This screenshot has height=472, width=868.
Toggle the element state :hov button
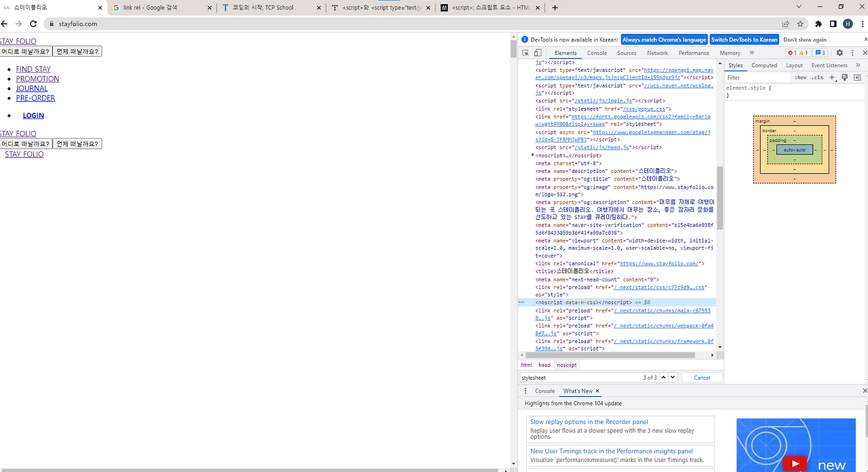(801, 77)
